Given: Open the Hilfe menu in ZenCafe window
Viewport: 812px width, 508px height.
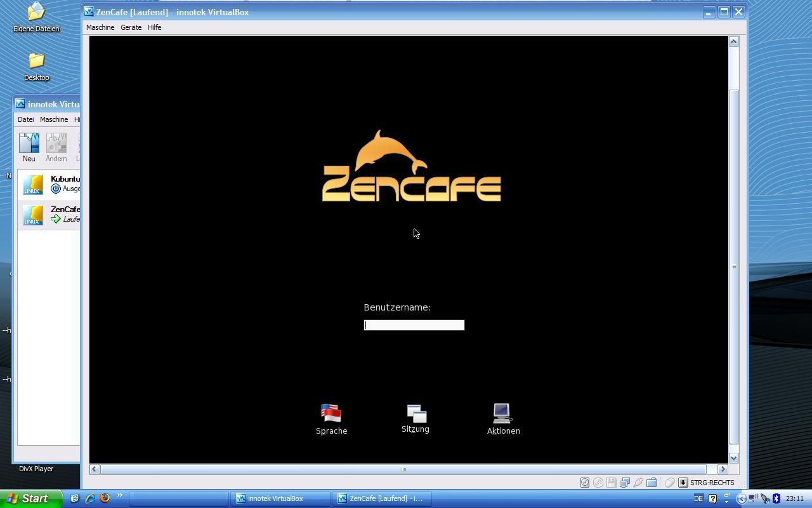Looking at the screenshot, I should tap(155, 27).
